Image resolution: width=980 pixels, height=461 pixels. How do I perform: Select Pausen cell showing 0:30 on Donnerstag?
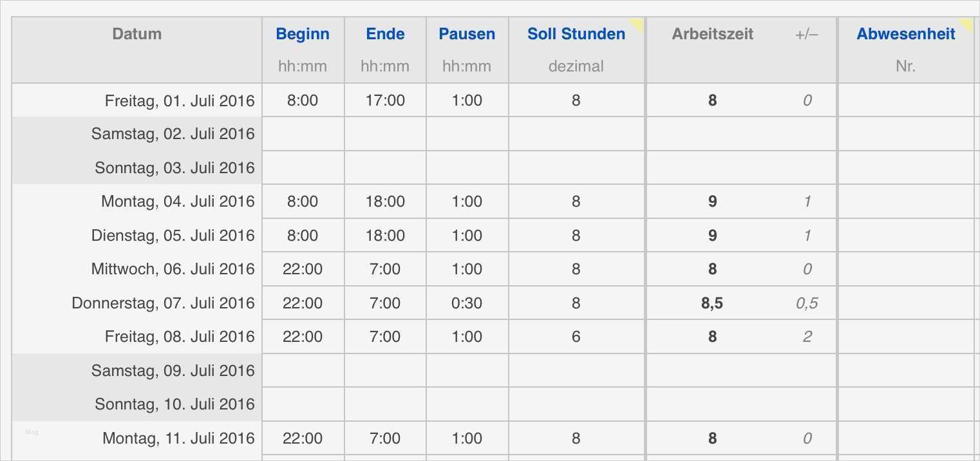click(467, 303)
